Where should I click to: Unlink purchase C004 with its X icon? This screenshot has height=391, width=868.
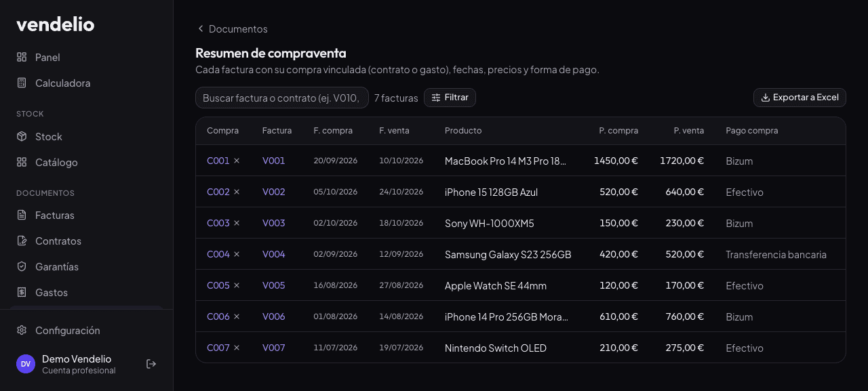point(237,254)
